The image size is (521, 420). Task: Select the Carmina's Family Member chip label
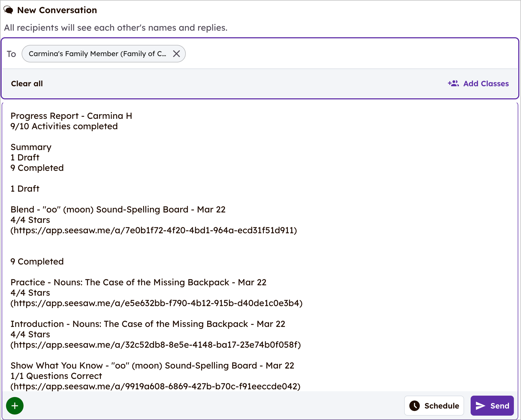point(97,54)
